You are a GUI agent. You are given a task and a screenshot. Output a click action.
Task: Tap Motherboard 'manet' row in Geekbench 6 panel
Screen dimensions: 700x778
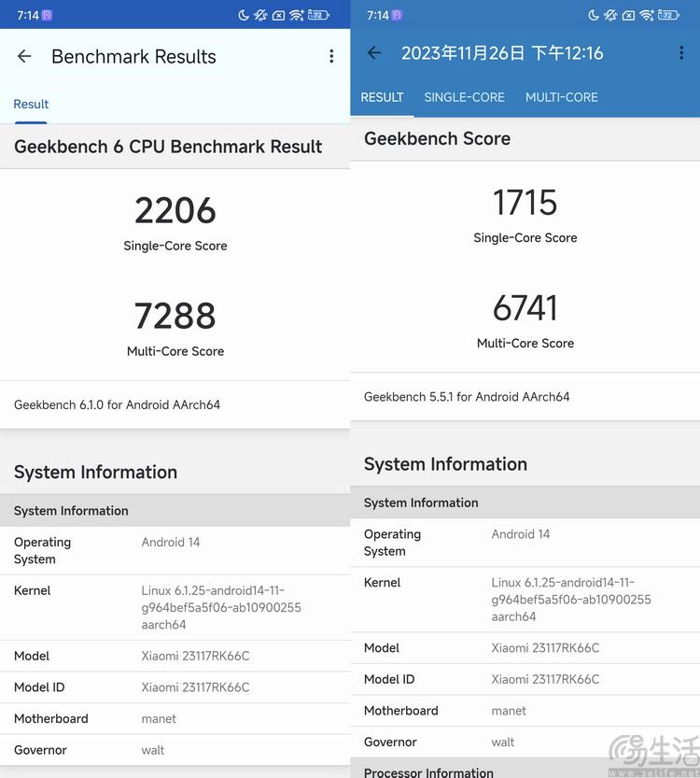(175, 718)
